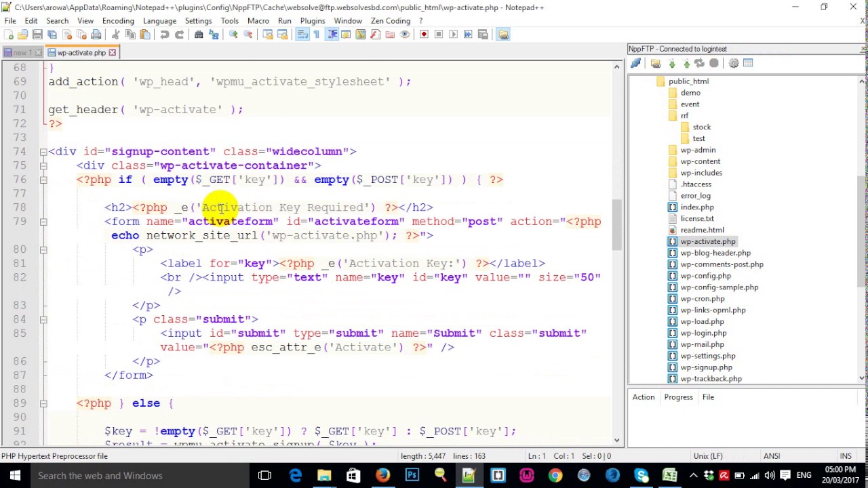This screenshot has width=868, height=488.
Task: Click the Progress column header
Action: [x=678, y=397]
